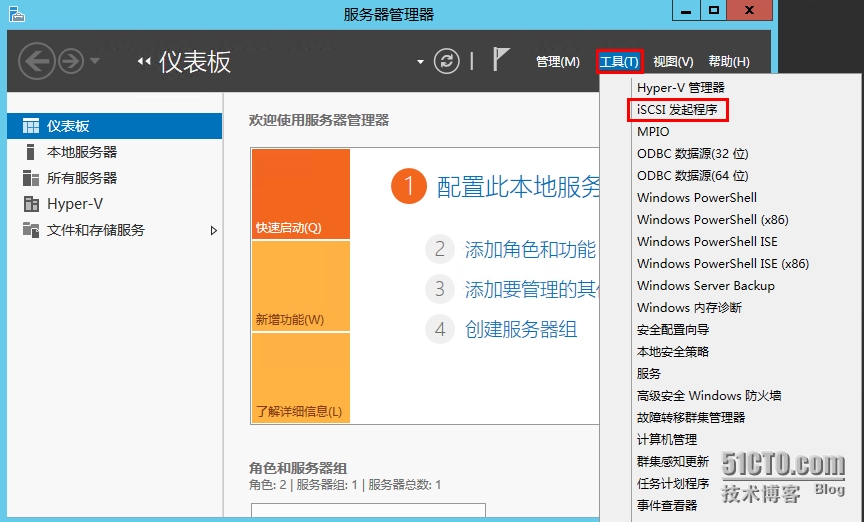Click the forward navigation arrow

(71, 61)
